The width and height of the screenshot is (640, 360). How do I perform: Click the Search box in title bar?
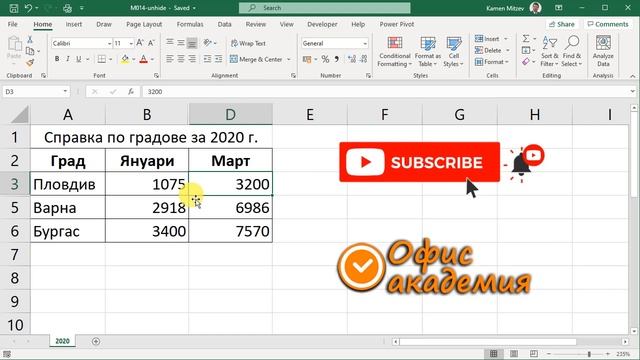pyautogui.click(x=324, y=8)
